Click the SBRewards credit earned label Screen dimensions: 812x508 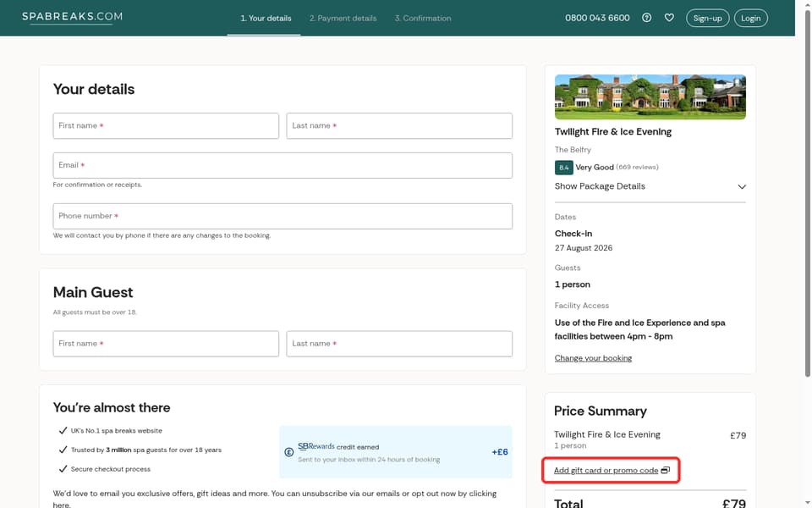click(338, 446)
